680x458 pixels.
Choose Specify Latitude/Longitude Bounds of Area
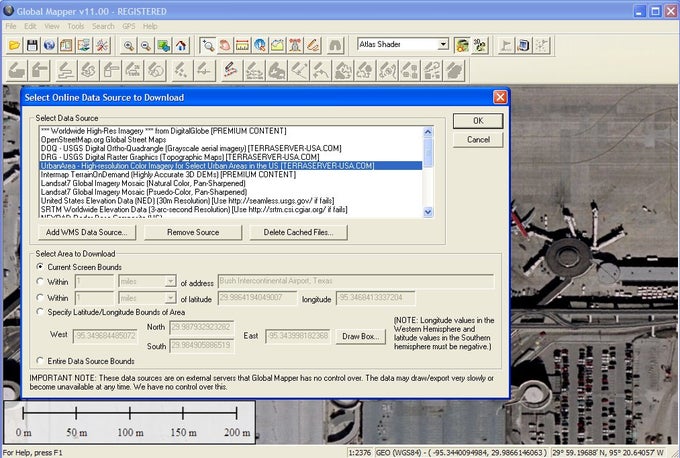41,313
